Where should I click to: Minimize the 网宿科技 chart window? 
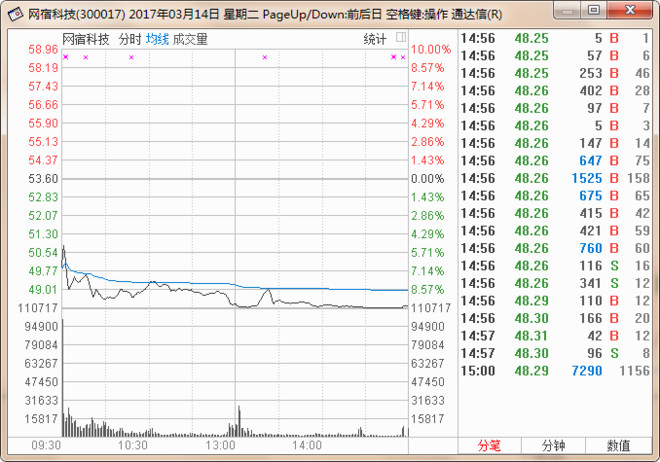(x=567, y=11)
